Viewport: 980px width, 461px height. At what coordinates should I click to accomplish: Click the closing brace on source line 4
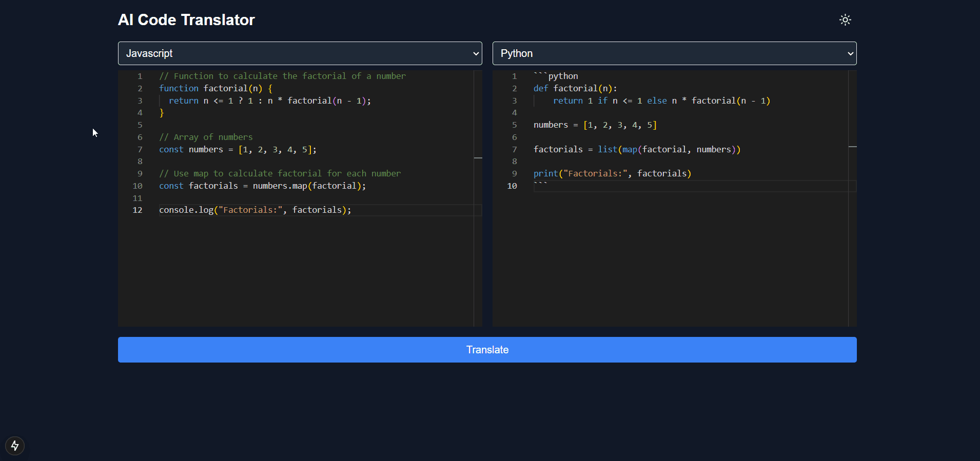coord(162,113)
